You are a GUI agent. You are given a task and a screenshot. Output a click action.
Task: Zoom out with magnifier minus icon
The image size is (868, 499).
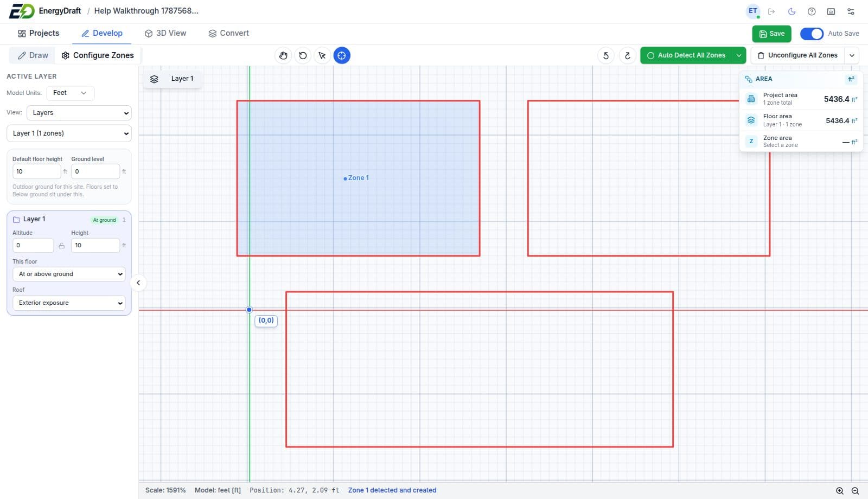[x=855, y=491]
